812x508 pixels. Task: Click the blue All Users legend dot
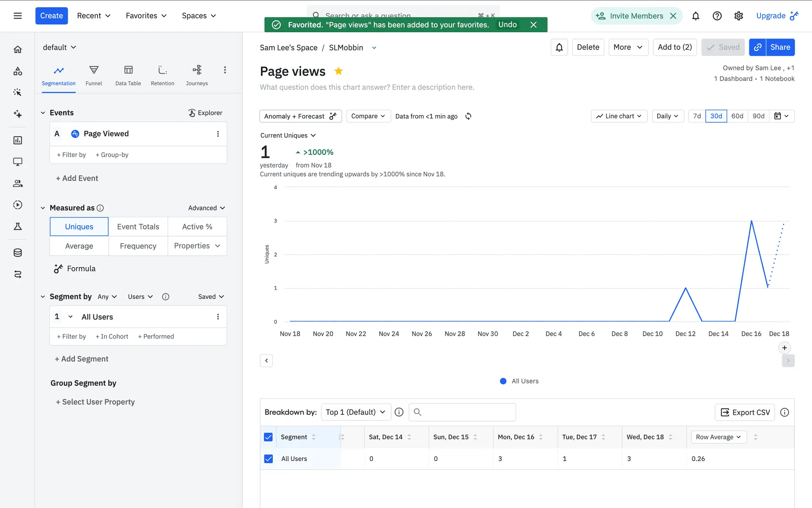[x=503, y=381]
